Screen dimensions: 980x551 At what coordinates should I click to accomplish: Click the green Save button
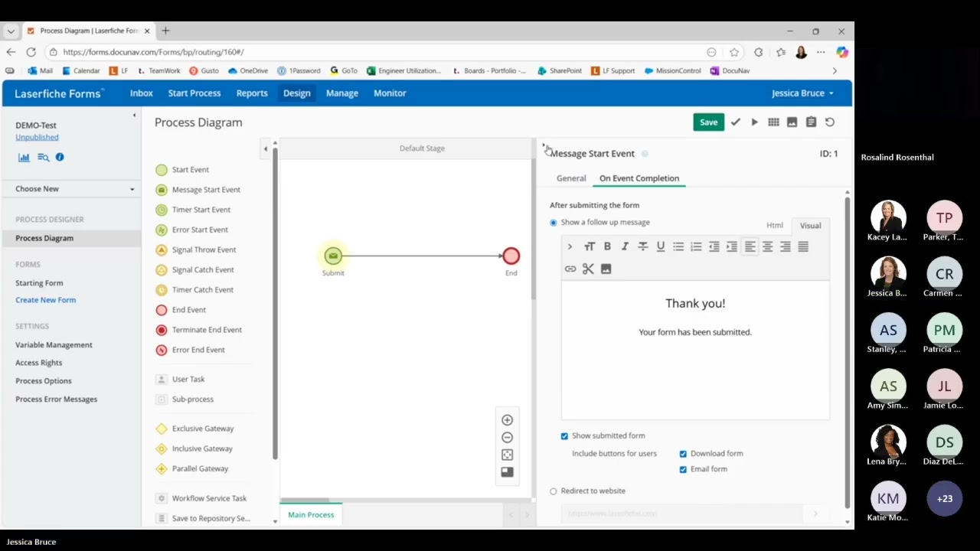(x=709, y=122)
